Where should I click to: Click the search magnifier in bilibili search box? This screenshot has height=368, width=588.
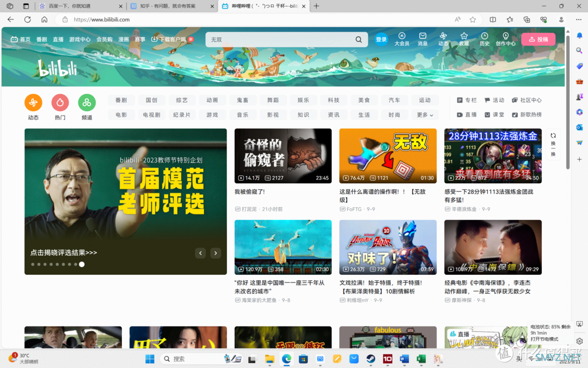pos(358,39)
